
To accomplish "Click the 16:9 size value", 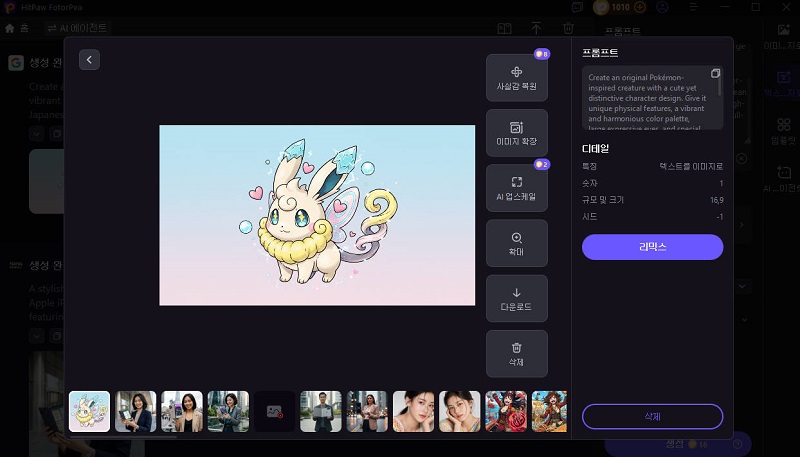I will pos(716,200).
